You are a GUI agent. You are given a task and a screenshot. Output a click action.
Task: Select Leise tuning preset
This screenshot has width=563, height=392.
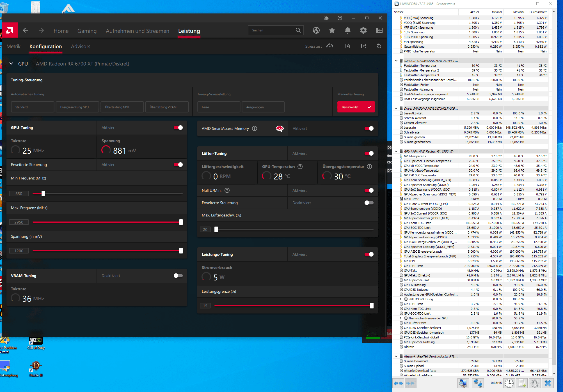219,107
